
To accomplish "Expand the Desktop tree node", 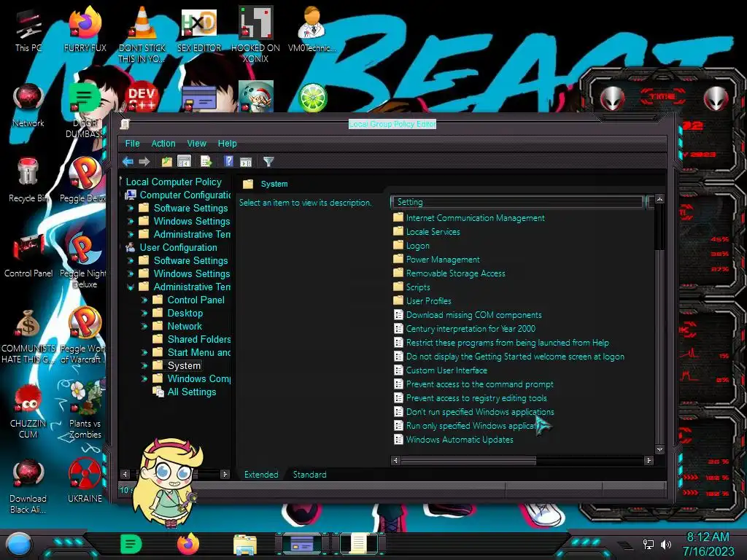I will (144, 314).
